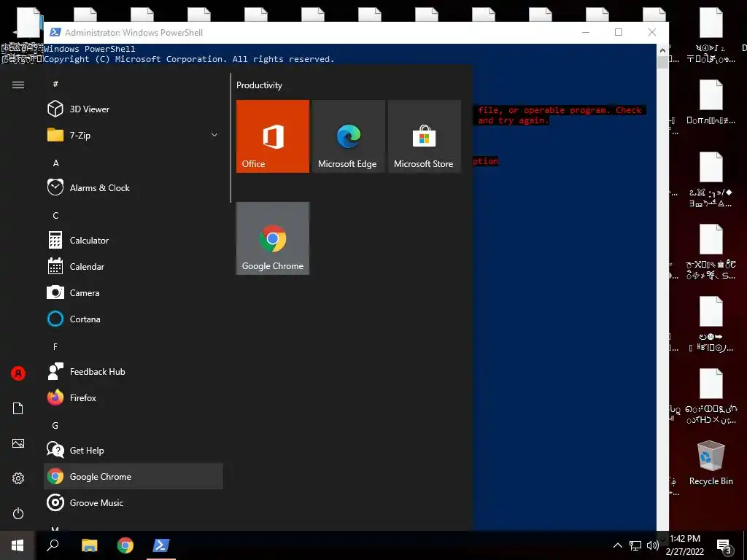Open the 7-Zip folder entry
This screenshot has height=560, width=747.
pyautogui.click(x=133, y=135)
